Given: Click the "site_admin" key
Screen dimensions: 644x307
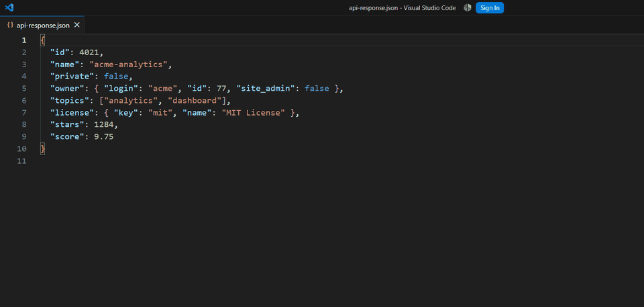Looking at the screenshot, I should 265,89.
